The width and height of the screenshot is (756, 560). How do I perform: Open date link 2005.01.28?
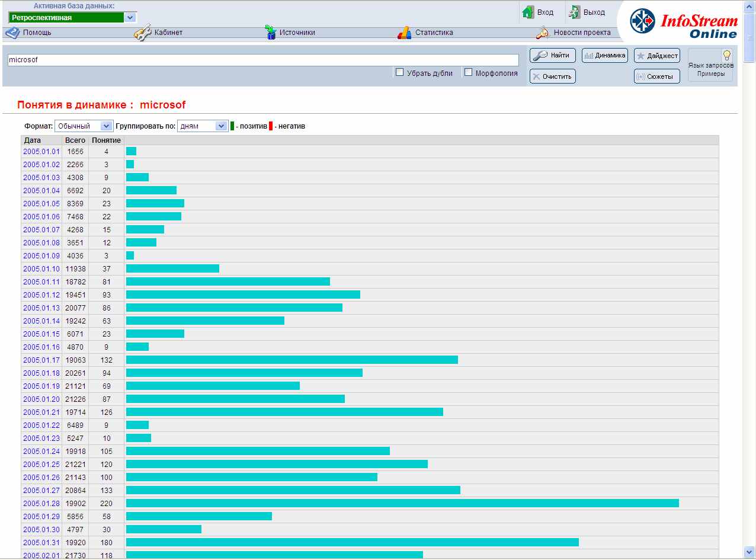(41, 504)
